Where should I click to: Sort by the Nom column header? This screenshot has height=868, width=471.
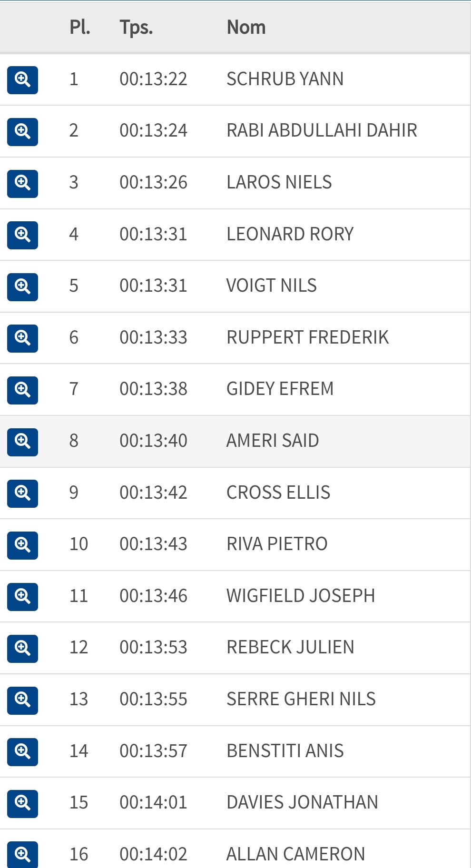point(246,27)
